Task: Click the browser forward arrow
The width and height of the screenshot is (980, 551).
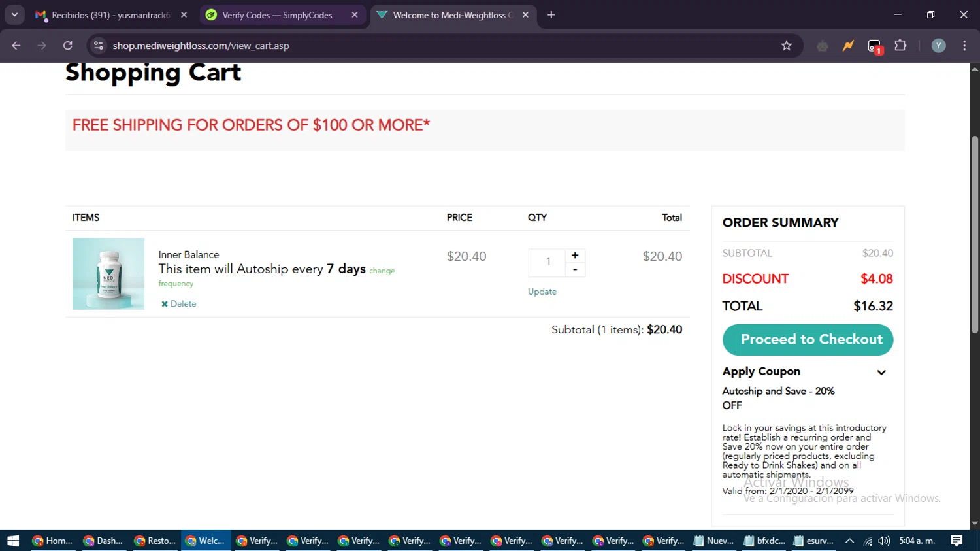Action: coord(42,46)
